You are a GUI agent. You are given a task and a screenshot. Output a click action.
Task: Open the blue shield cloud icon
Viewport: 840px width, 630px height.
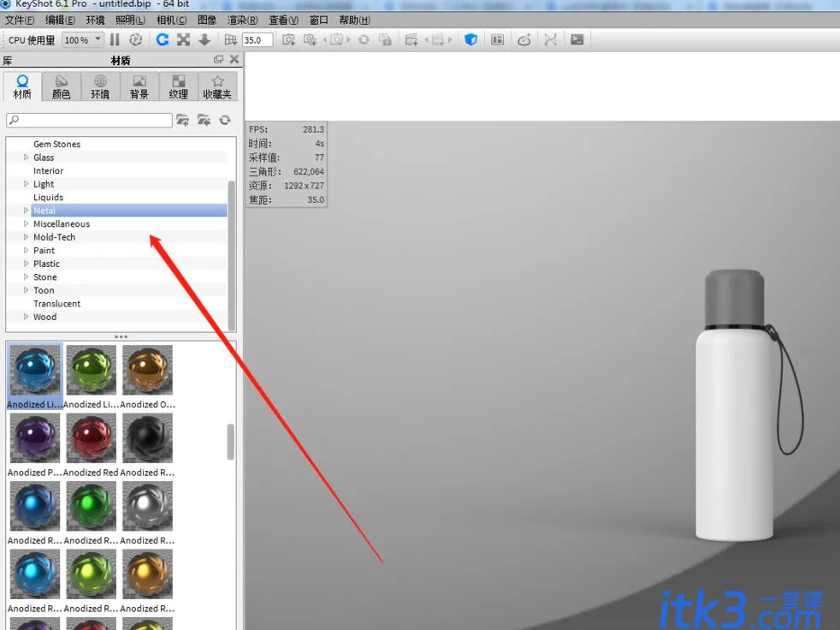470,39
